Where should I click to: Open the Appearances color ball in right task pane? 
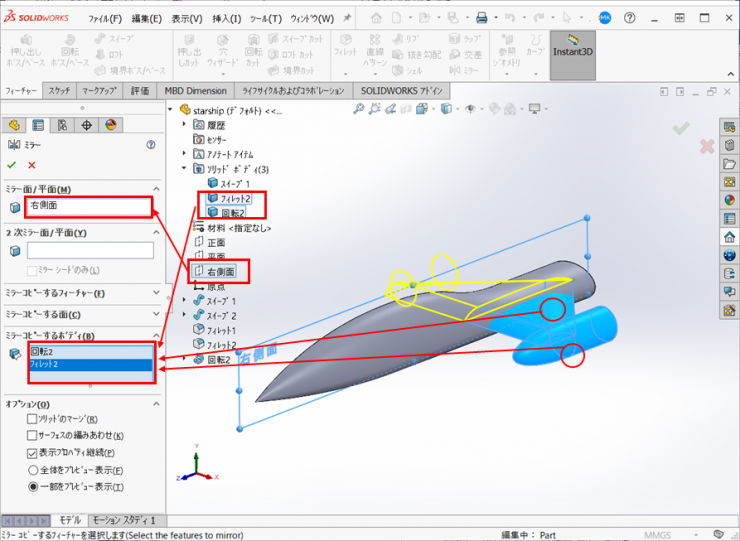point(729,199)
